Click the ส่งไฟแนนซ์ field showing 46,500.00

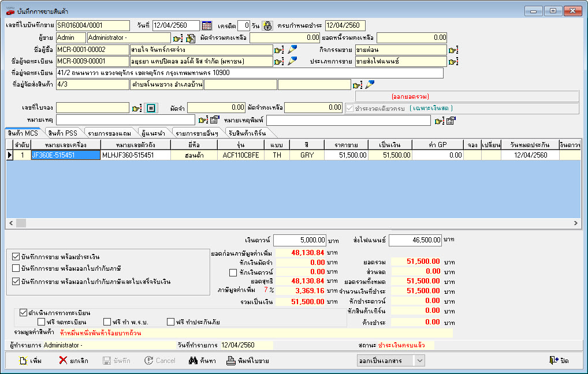click(x=415, y=240)
